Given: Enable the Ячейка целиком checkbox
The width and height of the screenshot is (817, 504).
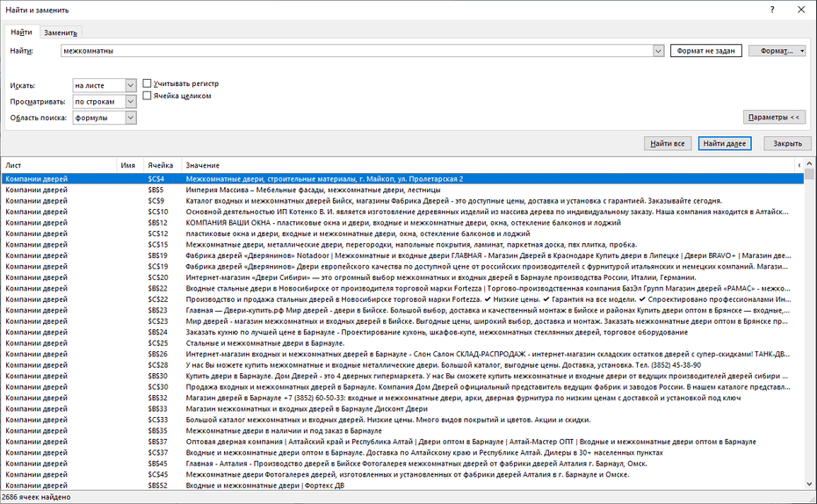Looking at the screenshot, I should 147,96.
